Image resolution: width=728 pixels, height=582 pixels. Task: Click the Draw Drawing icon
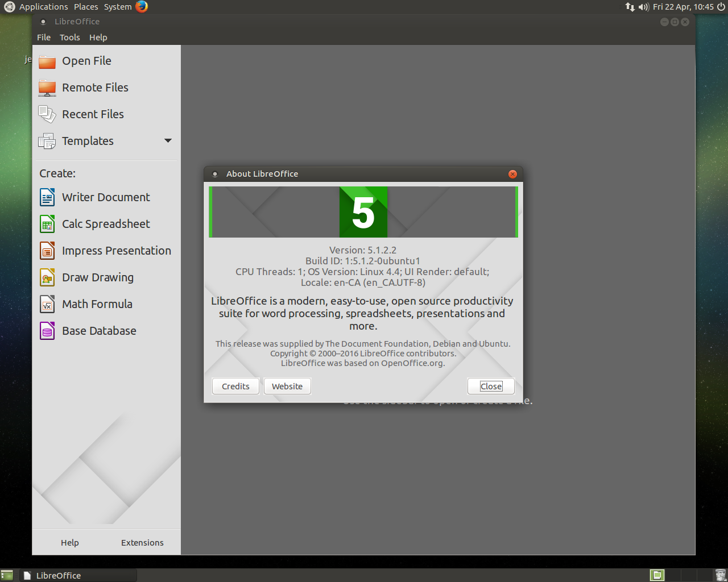coord(47,277)
